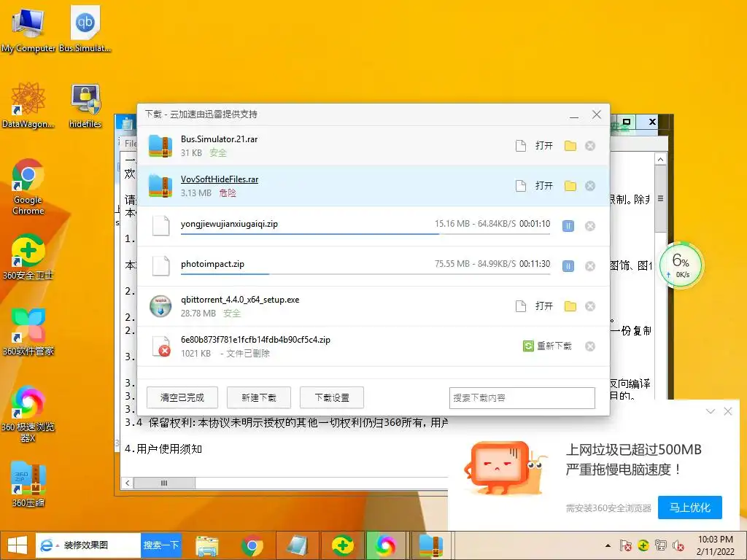Open folder for Bus.Simulator.21.rar
747x560 pixels.
570,146
